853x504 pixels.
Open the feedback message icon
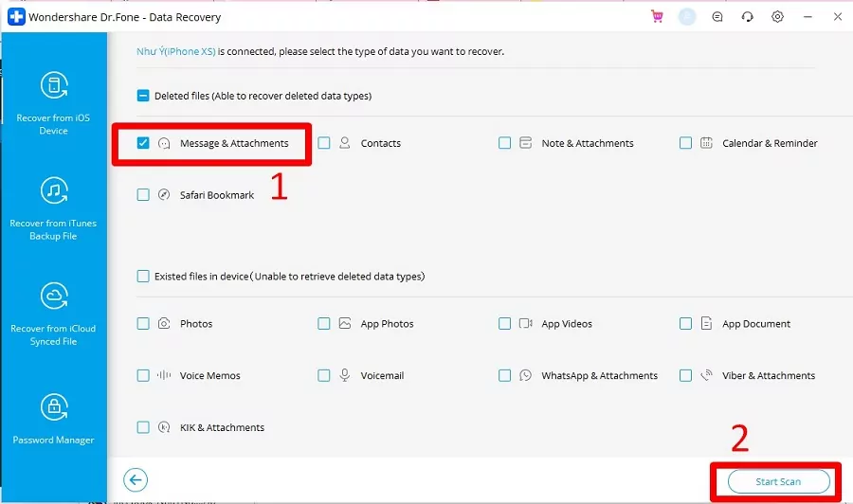click(x=717, y=17)
